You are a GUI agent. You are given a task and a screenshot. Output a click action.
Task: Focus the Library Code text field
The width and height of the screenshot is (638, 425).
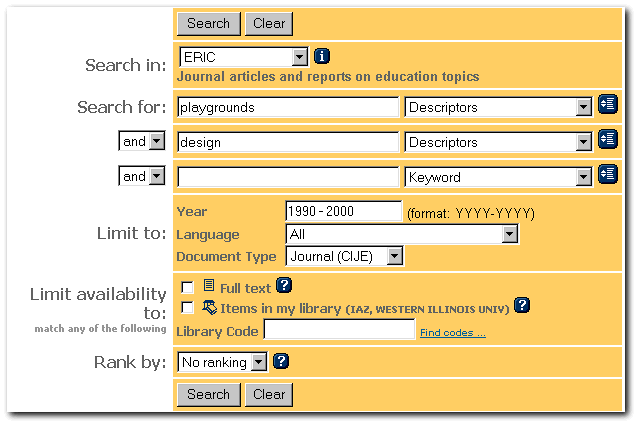(339, 330)
